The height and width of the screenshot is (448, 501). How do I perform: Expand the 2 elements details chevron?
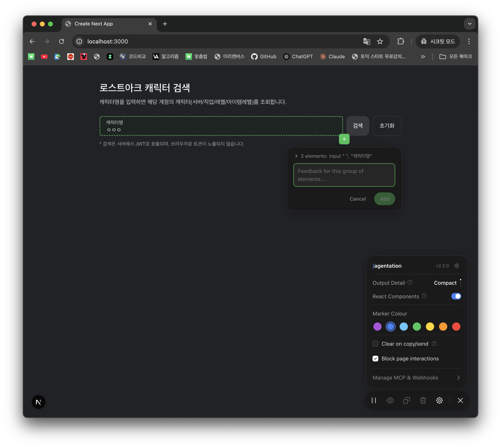pyautogui.click(x=296, y=156)
